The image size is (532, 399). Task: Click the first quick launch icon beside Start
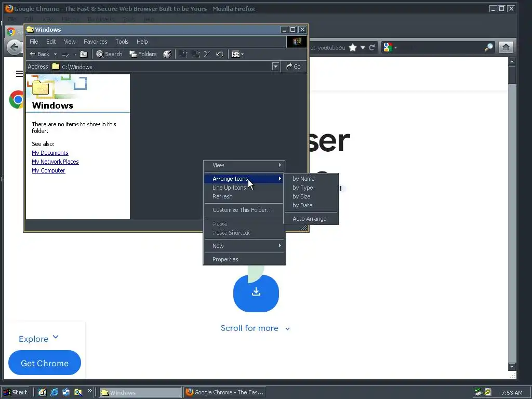(x=42, y=392)
